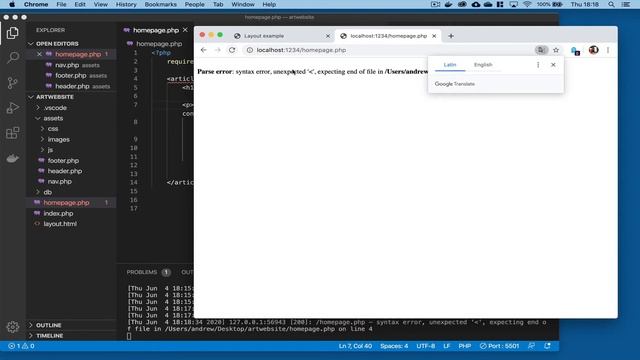Open the Wi-Fi menu bar icon

[x=527, y=4]
